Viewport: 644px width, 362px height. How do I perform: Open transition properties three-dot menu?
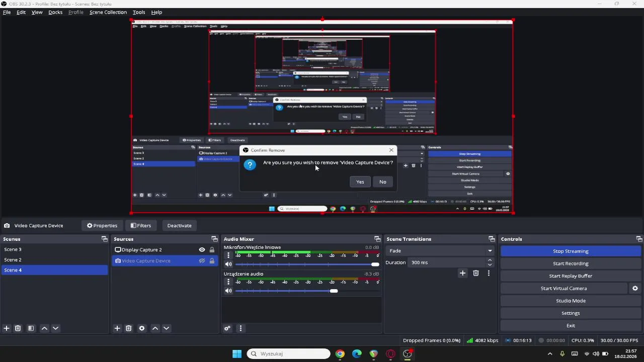pos(489,273)
